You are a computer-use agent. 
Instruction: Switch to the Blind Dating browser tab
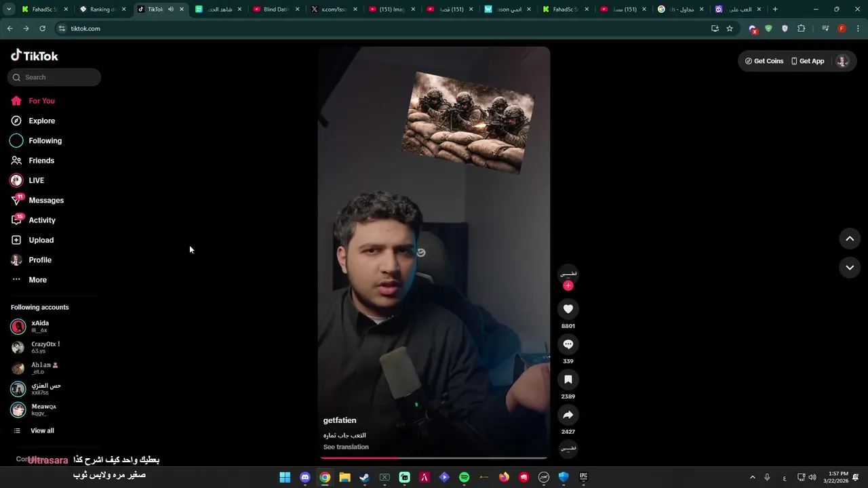tap(276, 9)
